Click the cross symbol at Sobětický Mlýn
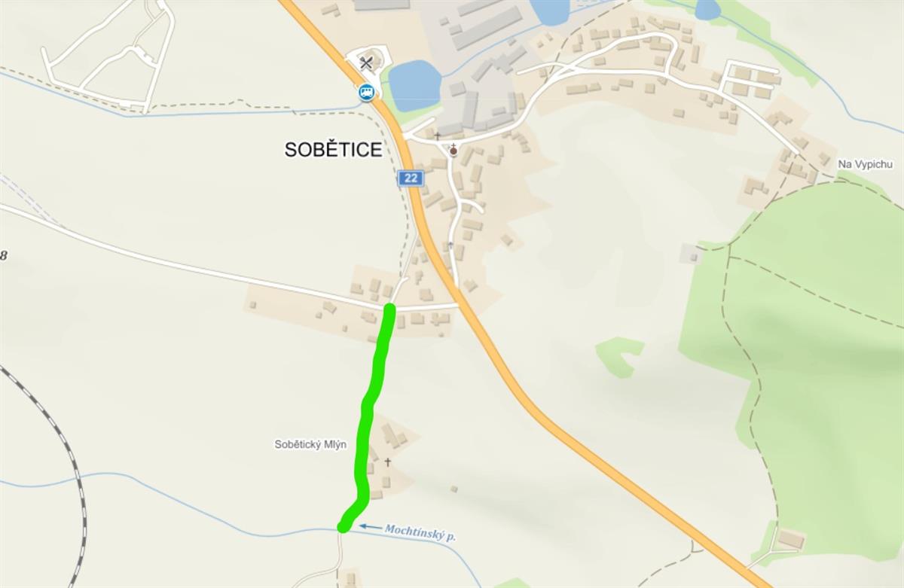Screen dimensions: 904x588 388,462
